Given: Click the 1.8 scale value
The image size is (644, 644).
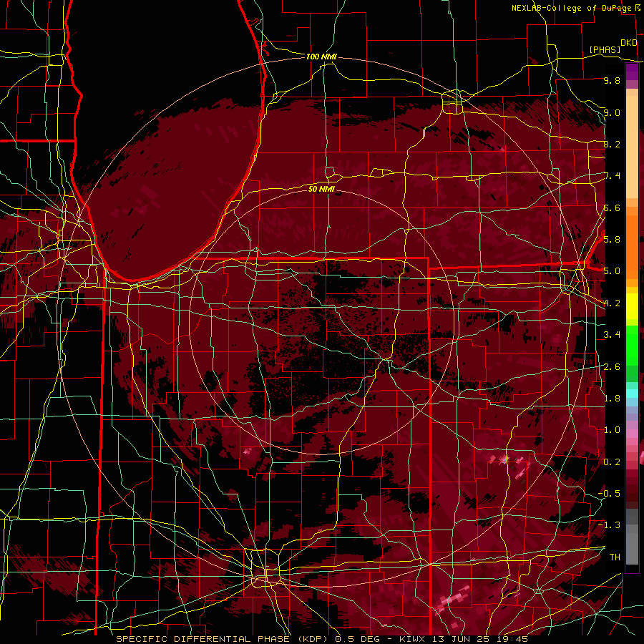Looking at the screenshot, I should tap(612, 399).
